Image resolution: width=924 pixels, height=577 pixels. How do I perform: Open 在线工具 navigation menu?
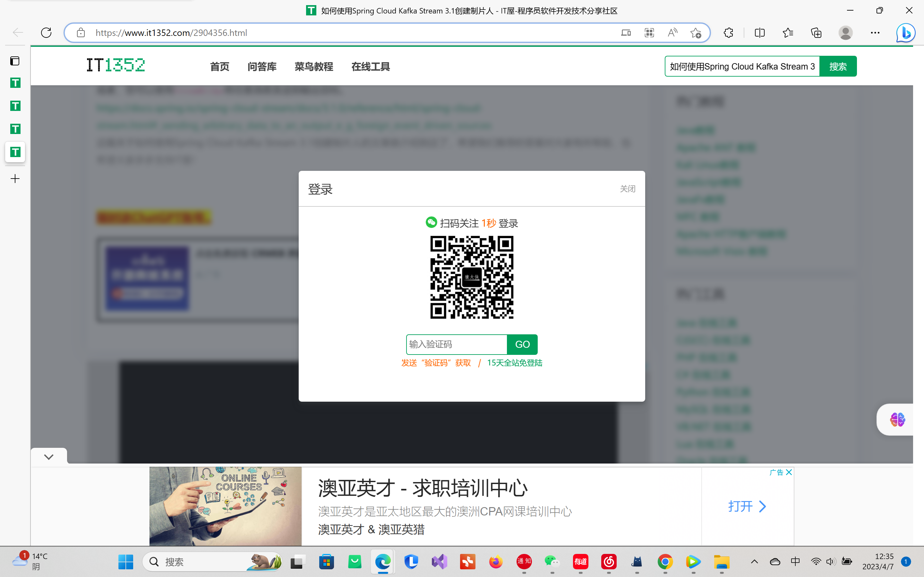[x=370, y=67]
